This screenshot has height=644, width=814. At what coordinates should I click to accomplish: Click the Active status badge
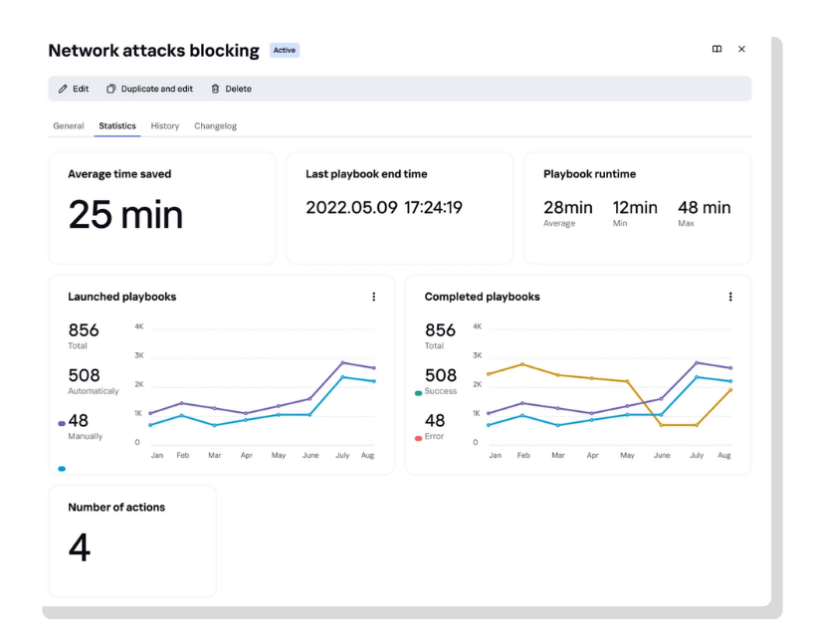click(x=285, y=50)
